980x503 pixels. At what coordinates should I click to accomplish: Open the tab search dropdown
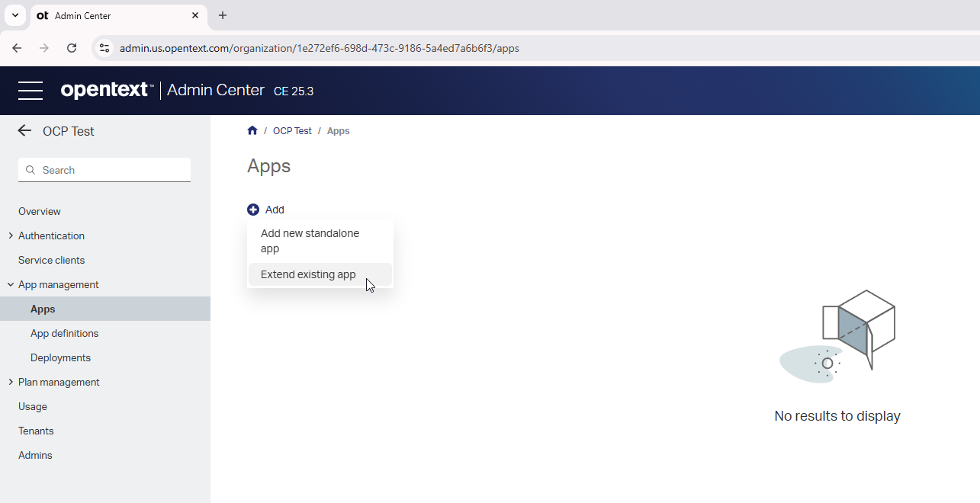[14, 15]
